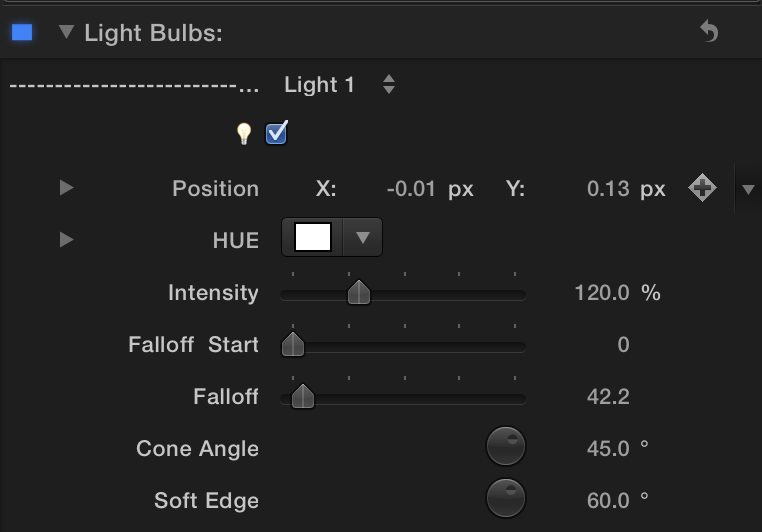Collapse the Light Bulbs section triangle

[x=66, y=32]
